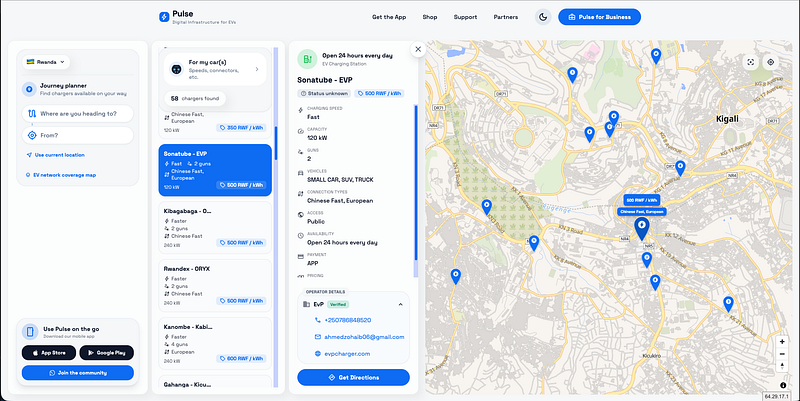Open EV network coverage map link
Viewport: 800px width, 401px height.
(61, 175)
